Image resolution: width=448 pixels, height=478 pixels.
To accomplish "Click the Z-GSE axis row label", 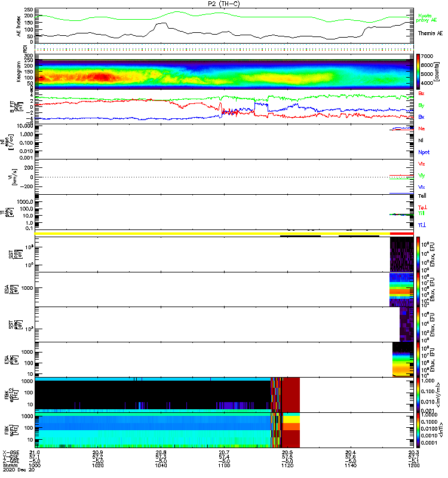I will [11, 461].
